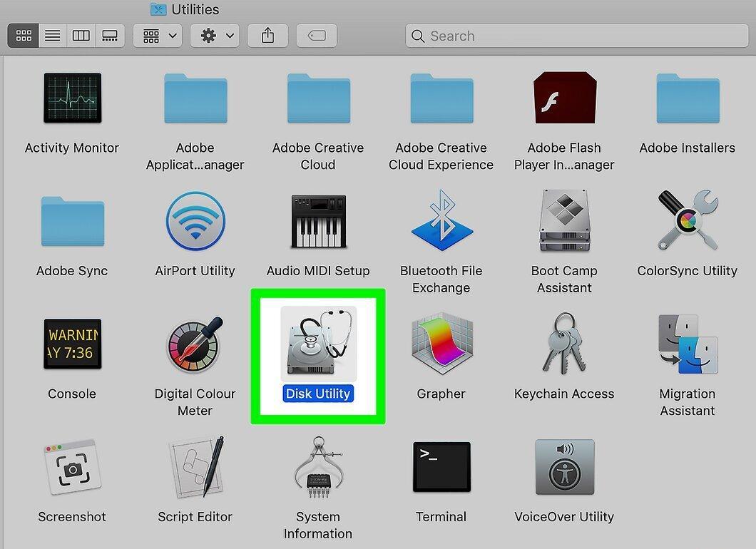Select the Digital Colour Meter icon
Viewport: 756px width, 549px height.
195,344
